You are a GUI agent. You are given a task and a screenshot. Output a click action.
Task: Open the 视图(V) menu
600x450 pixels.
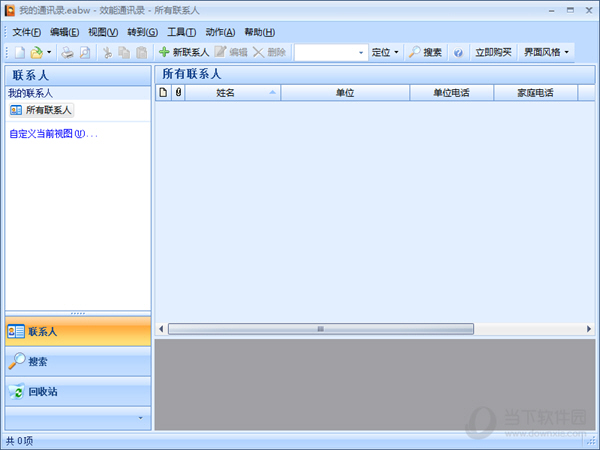[x=103, y=32]
